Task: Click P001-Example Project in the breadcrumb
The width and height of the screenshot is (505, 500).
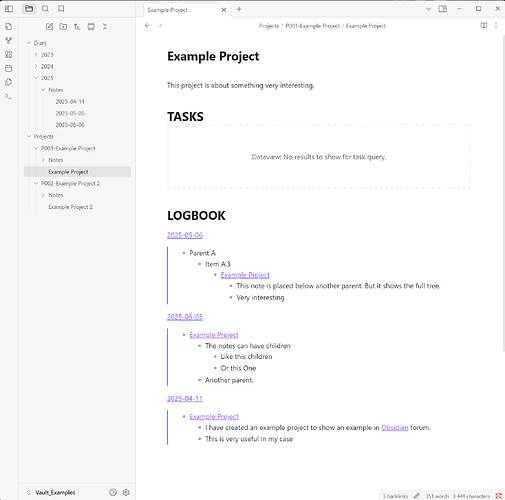Action: coord(312,26)
